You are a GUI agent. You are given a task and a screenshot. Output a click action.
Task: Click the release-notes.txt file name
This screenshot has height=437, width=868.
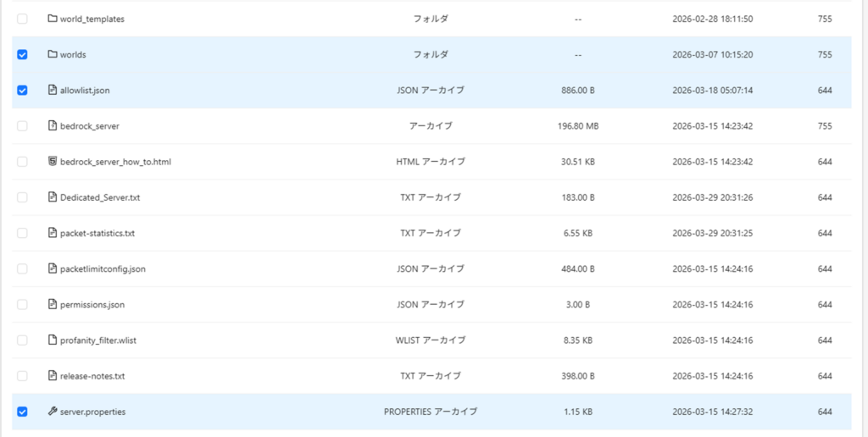pos(92,376)
